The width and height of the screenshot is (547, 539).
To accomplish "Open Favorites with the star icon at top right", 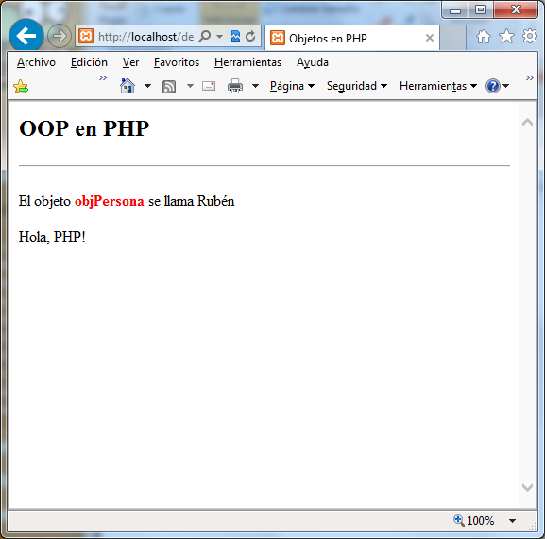I will pyautogui.click(x=507, y=36).
